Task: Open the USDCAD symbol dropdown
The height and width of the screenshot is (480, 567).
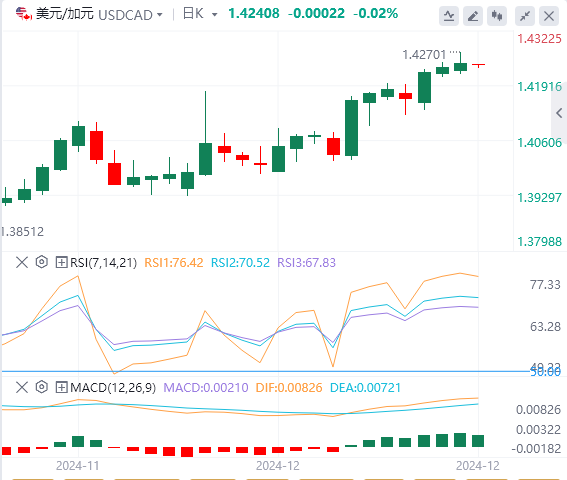Action: (x=130, y=15)
